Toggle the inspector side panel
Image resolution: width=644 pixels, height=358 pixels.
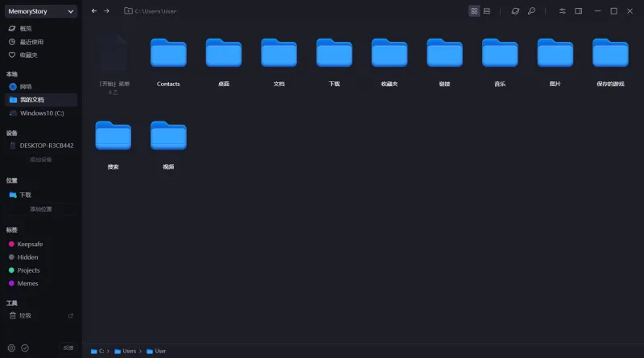(578, 11)
